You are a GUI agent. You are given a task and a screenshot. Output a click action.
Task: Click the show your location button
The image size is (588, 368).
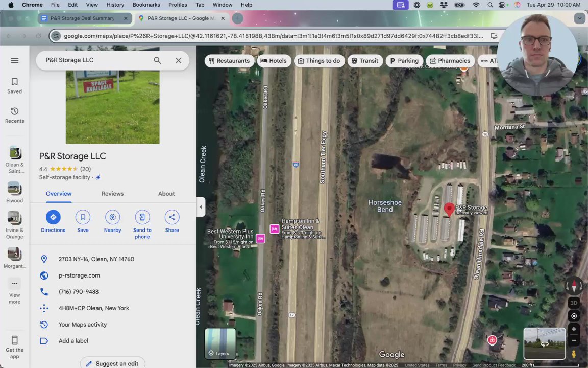tap(574, 316)
